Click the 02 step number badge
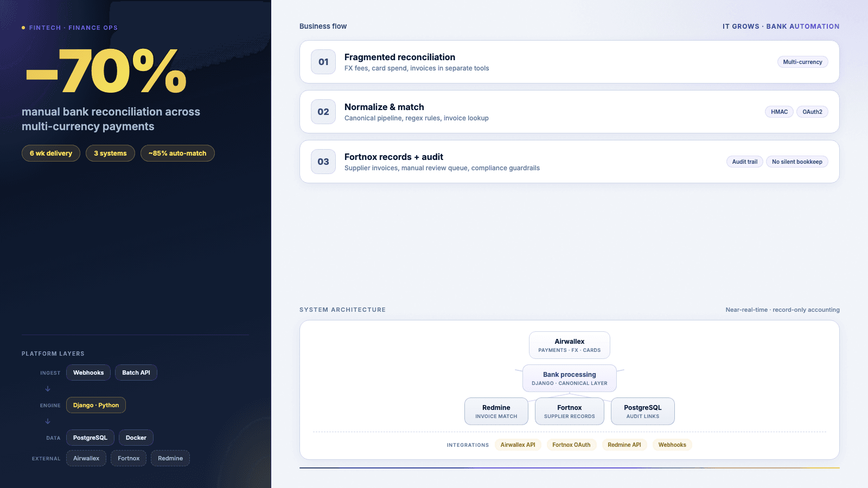 click(x=323, y=112)
